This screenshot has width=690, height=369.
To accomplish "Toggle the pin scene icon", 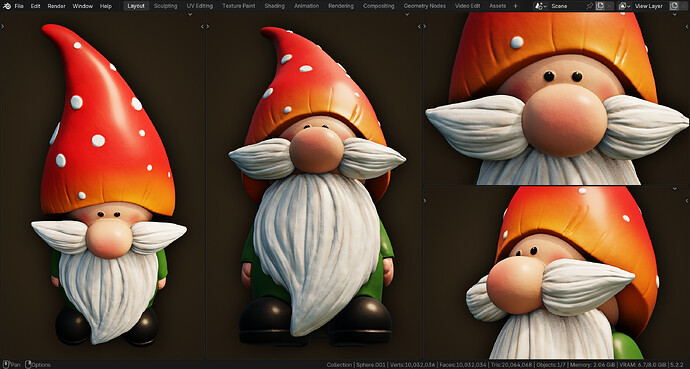I will [x=590, y=6].
